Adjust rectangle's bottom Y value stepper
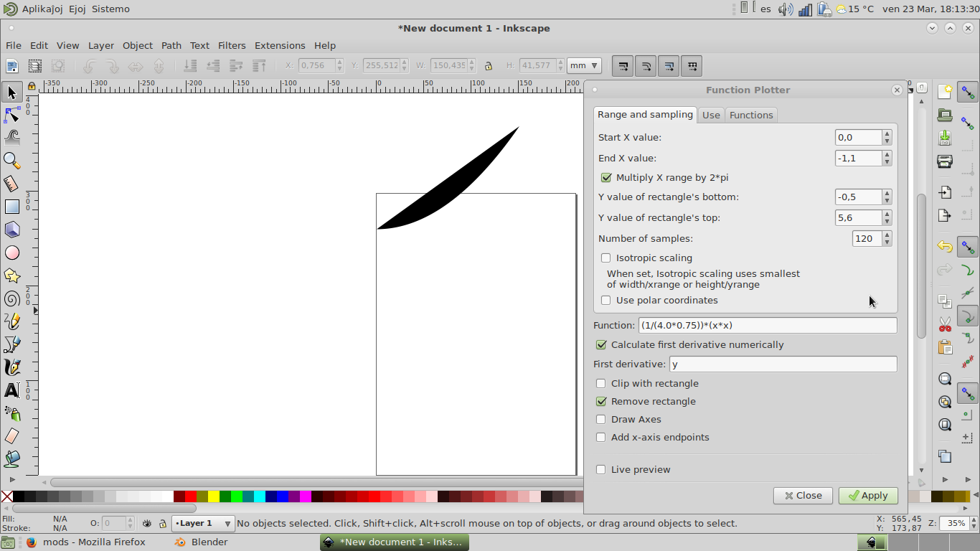 (887, 197)
